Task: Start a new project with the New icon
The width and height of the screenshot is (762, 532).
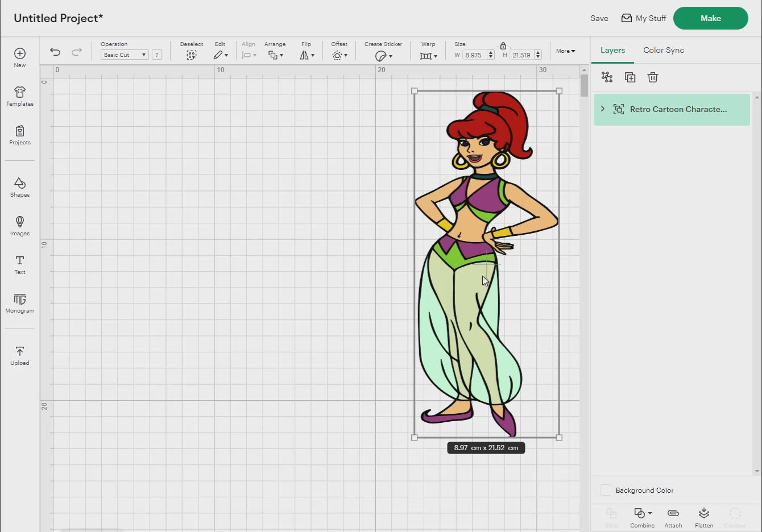Action: pyautogui.click(x=20, y=57)
